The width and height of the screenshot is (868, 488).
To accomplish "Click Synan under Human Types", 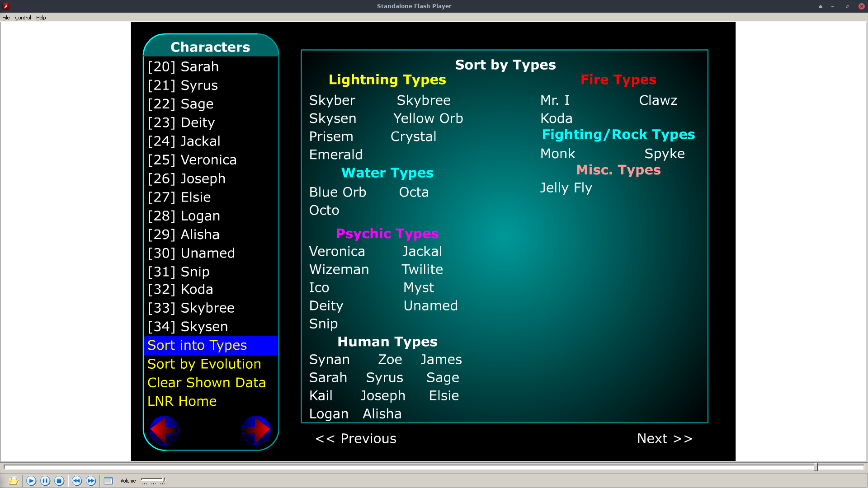I will point(330,360).
